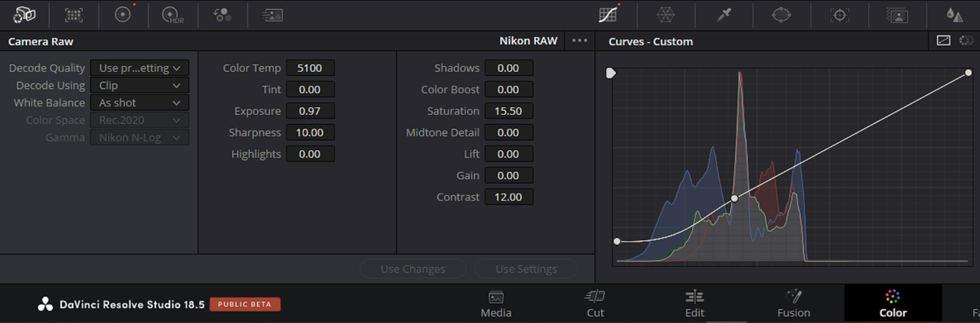Open the HDR color wheels palette
The width and height of the screenshot is (980, 323).
point(172,15)
